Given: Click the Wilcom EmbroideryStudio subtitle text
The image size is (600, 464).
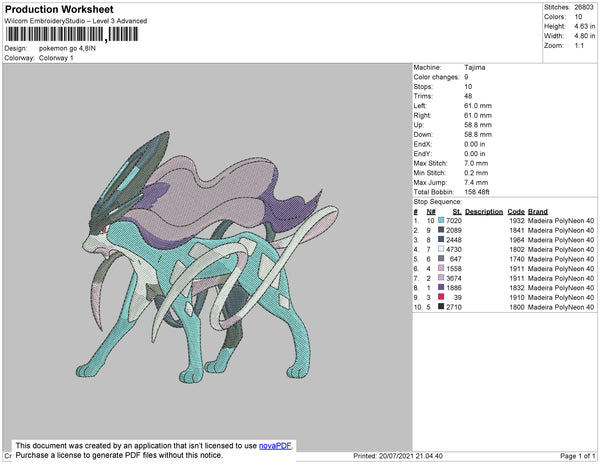Looking at the screenshot, I should point(76,21).
